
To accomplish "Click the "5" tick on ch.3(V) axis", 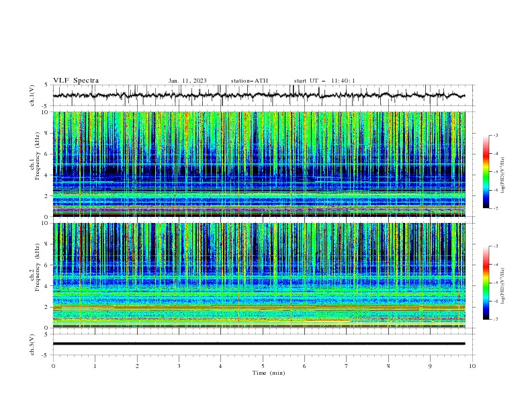I will (46, 334).
